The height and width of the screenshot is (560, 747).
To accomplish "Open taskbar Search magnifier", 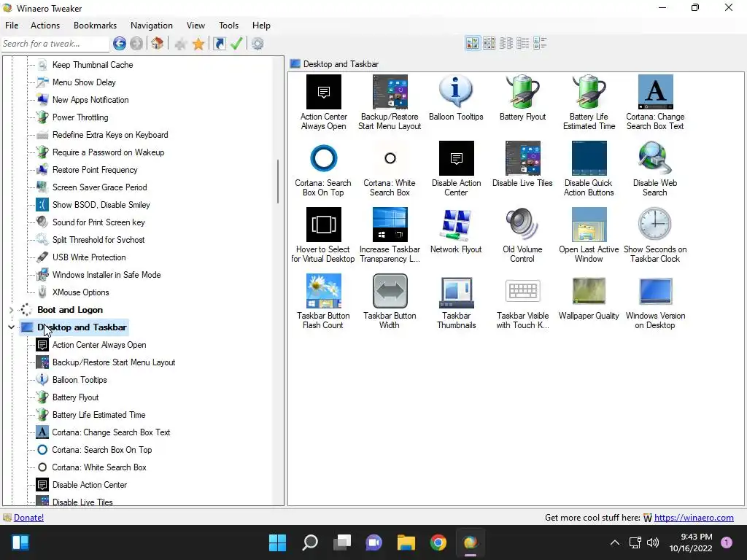I will pyautogui.click(x=310, y=542).
